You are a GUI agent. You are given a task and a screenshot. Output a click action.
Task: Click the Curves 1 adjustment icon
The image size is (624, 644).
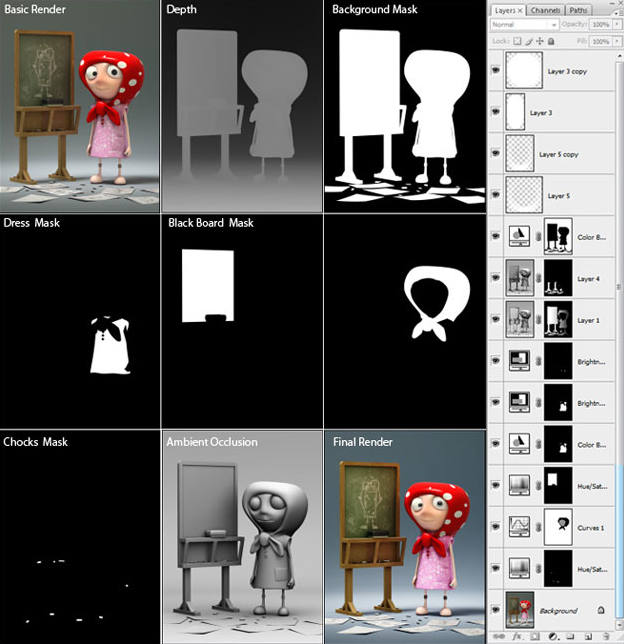pyautogui.click(x=519, y=527)
